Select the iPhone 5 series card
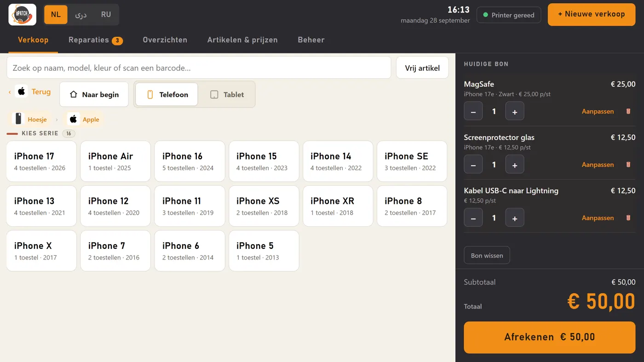 click(x=264, y=251)
